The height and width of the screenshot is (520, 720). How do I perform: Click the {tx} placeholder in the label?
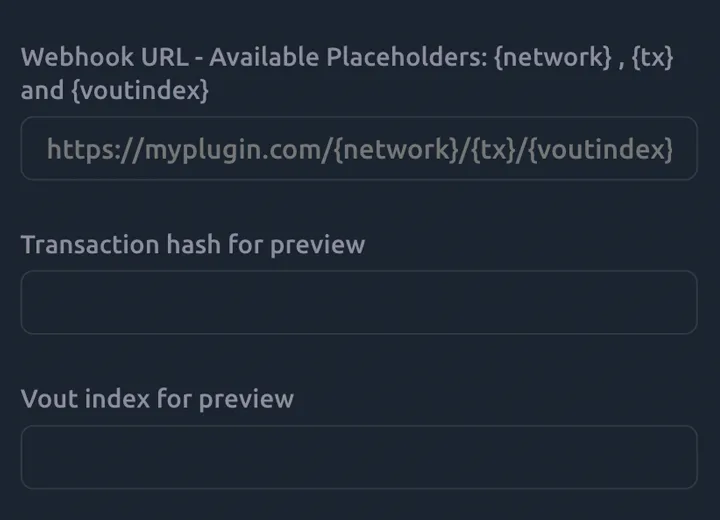[x=652, y=57]
